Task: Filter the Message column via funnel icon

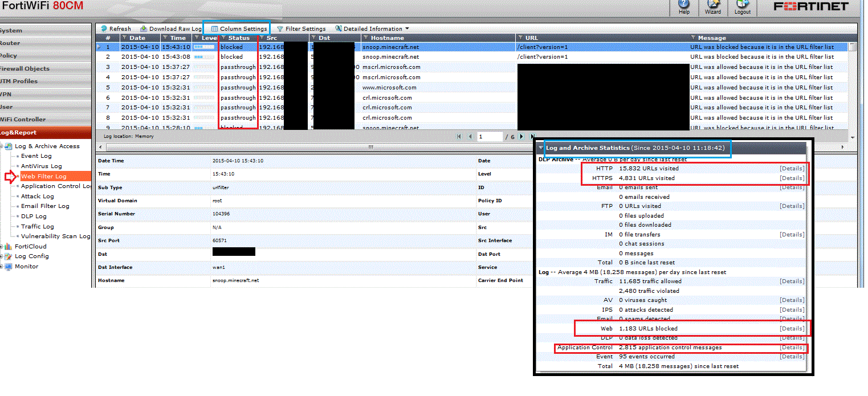Action: [693, 38]
